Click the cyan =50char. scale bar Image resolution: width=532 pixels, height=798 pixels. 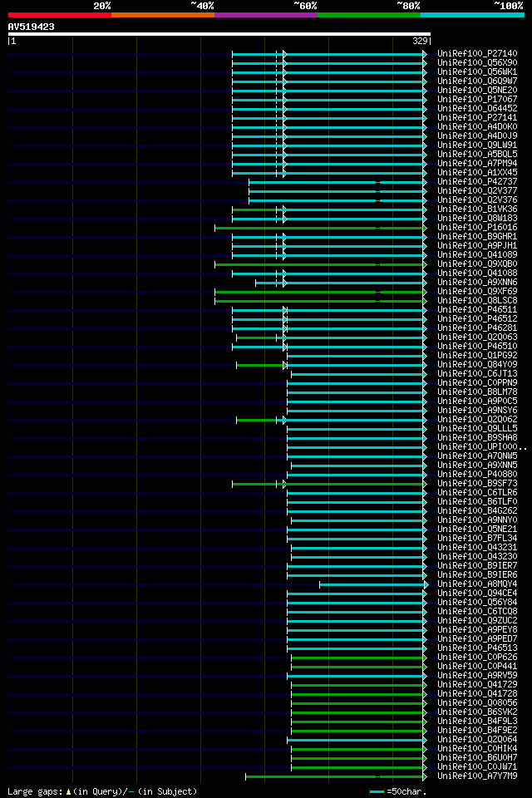pos(377,792)
